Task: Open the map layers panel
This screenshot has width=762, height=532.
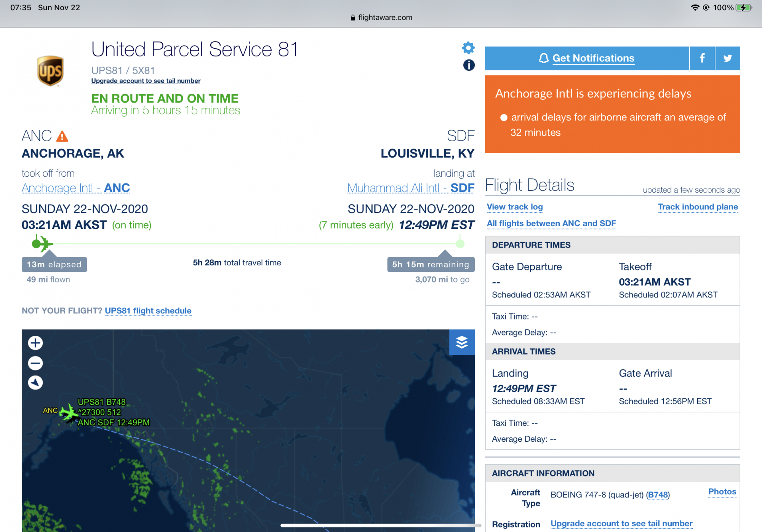Action: click(462, 342)
